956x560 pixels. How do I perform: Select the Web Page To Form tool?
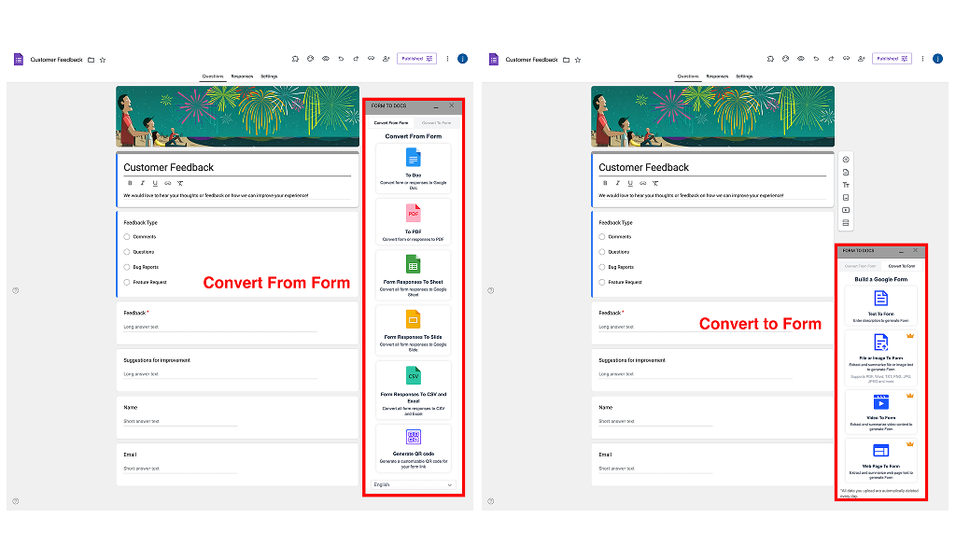click(881, 455)
